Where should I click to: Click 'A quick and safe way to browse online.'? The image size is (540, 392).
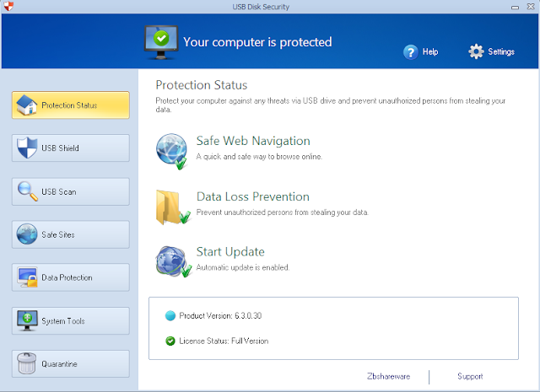259,157
